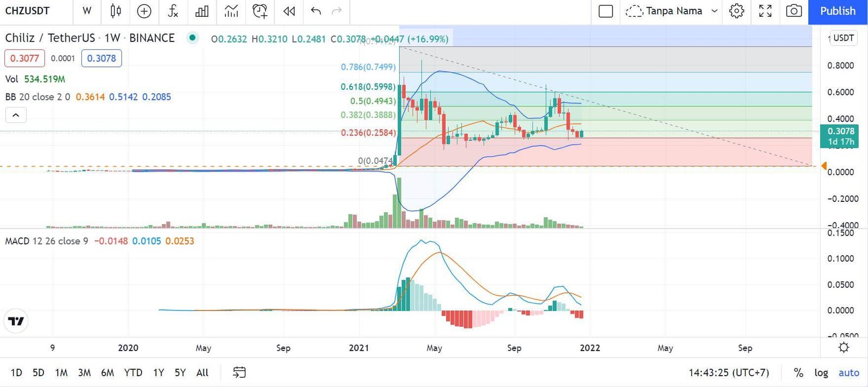This screenshot has width=868, height=387.
Task: Select the BB 20 close 2 0 indicator legend
Action: (37, 97)
